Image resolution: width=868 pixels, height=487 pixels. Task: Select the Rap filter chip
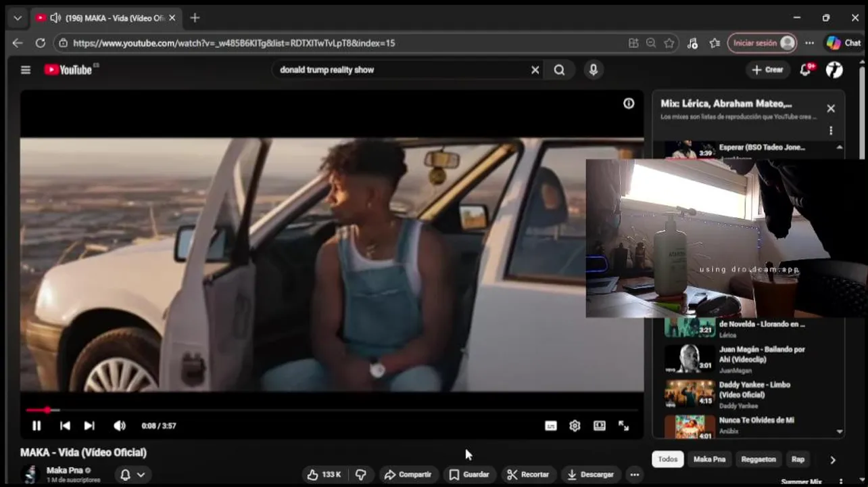tap(798, 459)
